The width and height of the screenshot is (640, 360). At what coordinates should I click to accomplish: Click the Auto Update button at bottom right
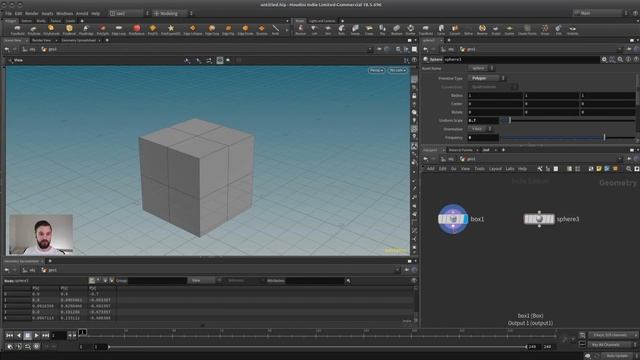click(617, 356)
